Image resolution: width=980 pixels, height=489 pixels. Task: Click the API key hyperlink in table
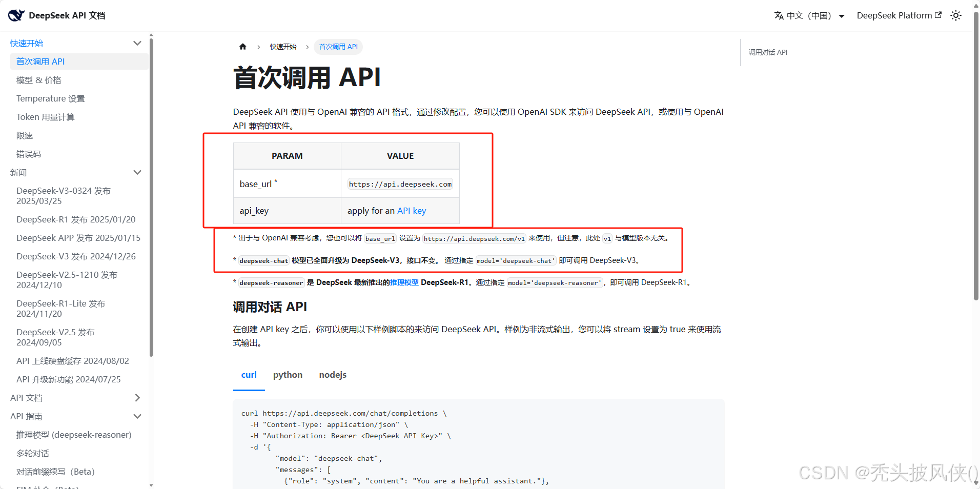412,211
